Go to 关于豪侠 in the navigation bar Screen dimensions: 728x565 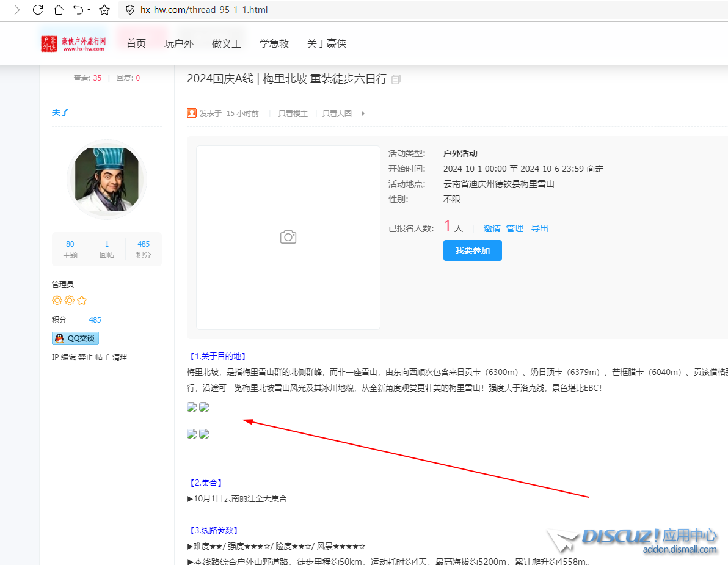327,43
